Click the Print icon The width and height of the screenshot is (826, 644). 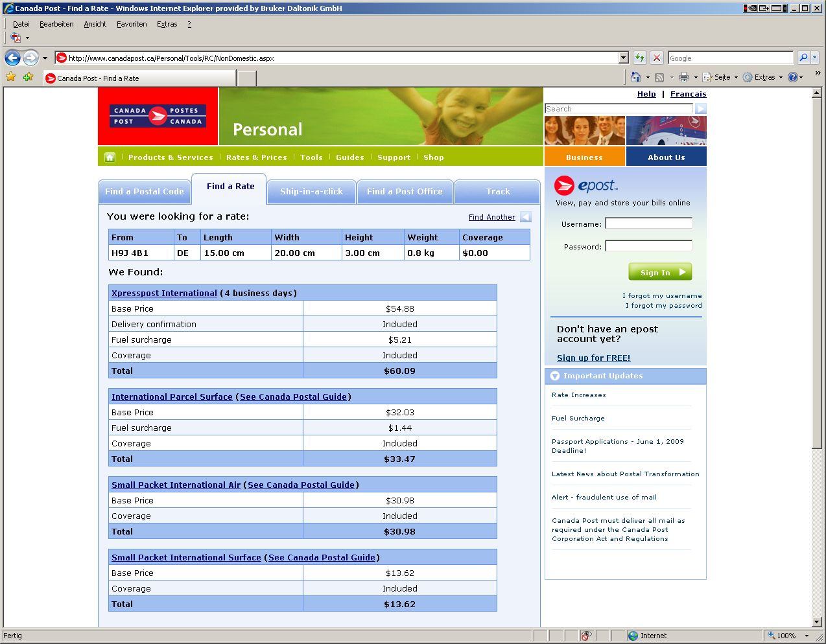click(x=683, y=77)
